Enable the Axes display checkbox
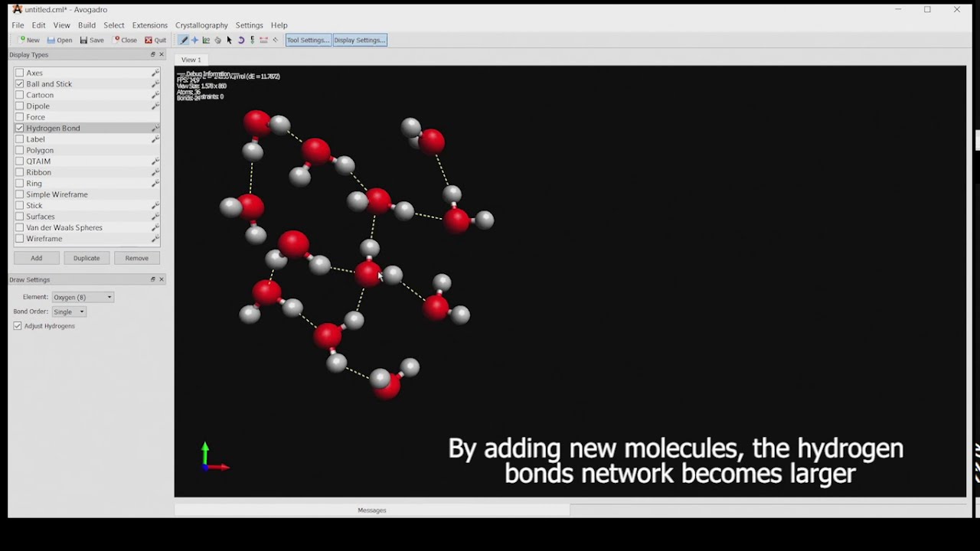 pos(20,73)
